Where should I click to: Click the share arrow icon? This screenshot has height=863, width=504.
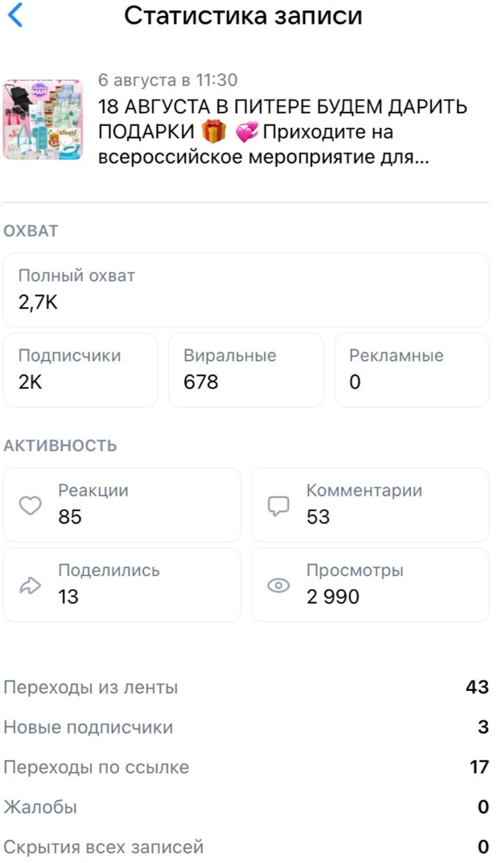pos(30,586)
